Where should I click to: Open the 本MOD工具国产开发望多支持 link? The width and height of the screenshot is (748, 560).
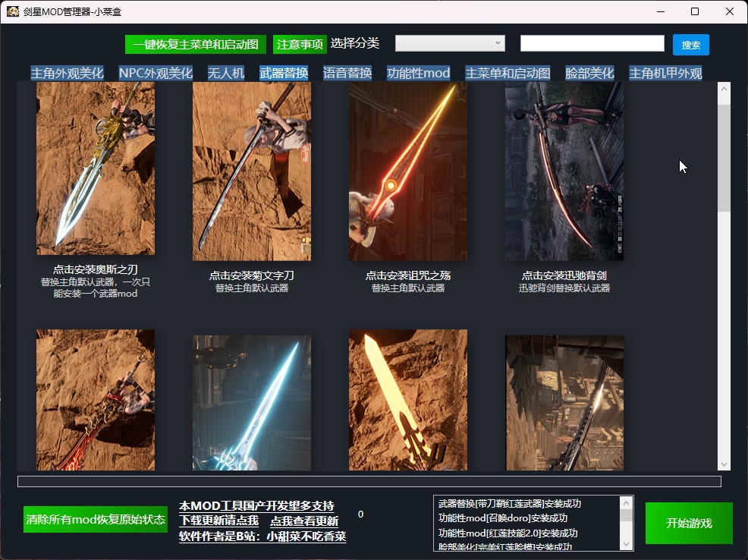click(256, 505)
